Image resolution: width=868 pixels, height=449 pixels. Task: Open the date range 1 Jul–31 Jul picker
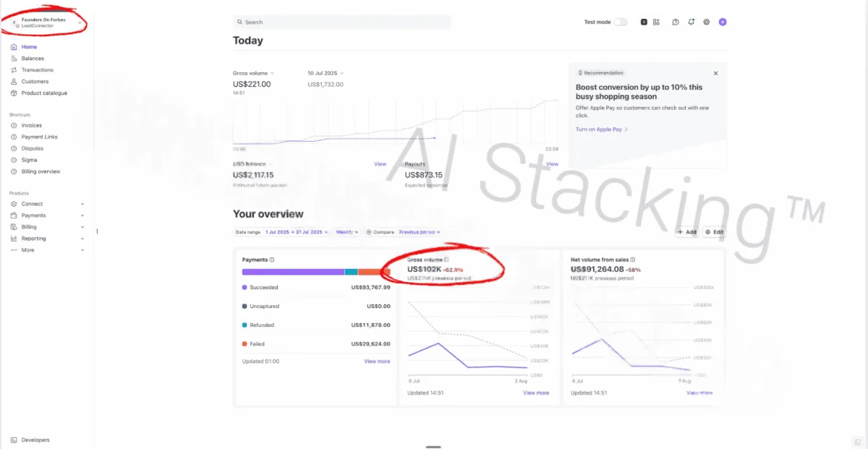pyautogui.click(x=297, y=232)
